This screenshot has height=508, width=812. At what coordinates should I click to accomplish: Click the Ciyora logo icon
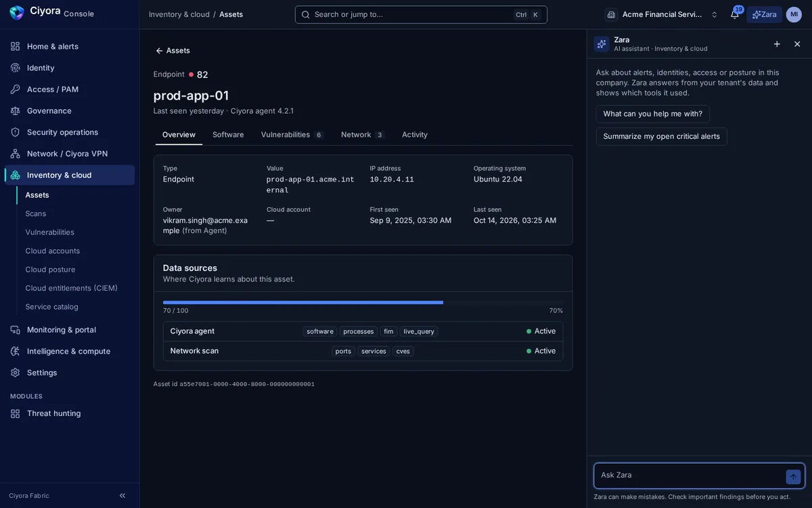pos(17,13)
